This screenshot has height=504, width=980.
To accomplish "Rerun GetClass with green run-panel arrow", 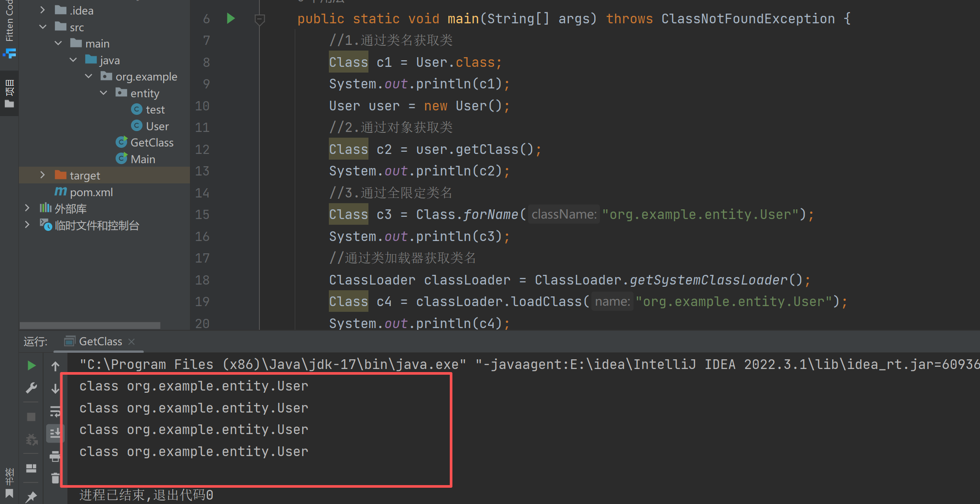I will pyautogui.click(x=31, y=365).
